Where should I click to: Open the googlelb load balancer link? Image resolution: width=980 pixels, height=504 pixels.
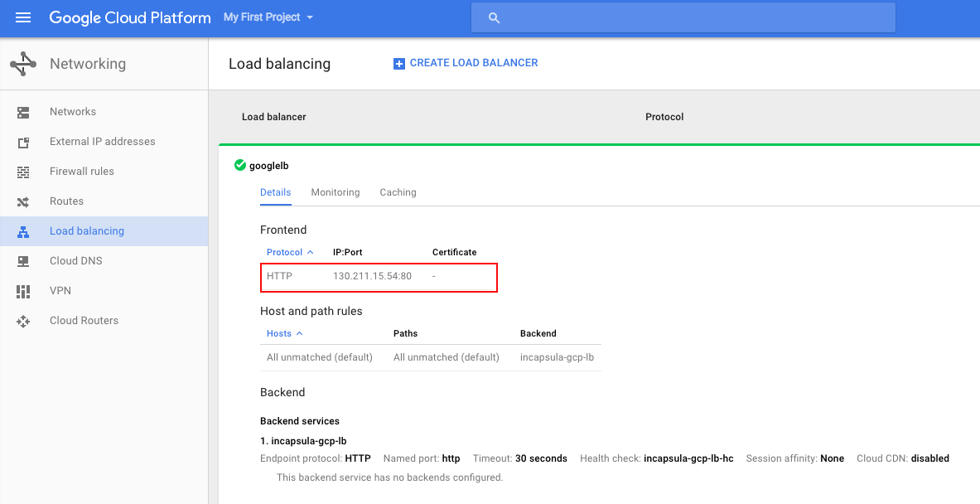[269, 166]
